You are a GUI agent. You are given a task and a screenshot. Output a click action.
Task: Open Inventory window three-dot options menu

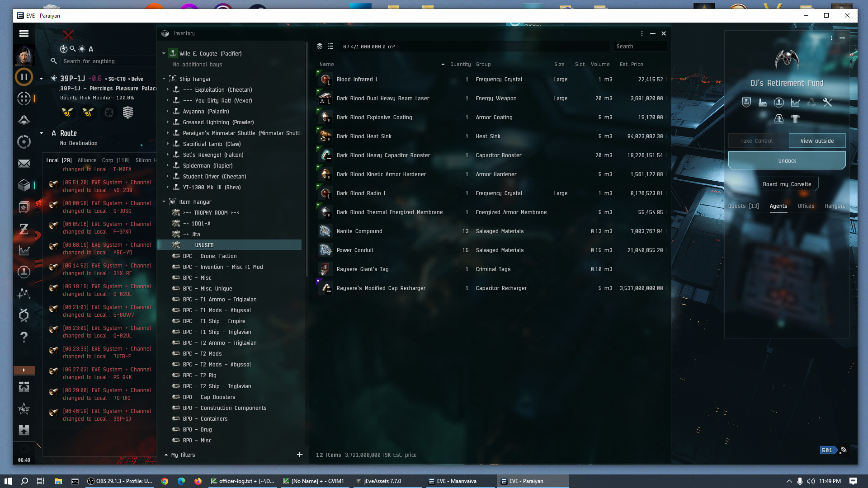642,33
